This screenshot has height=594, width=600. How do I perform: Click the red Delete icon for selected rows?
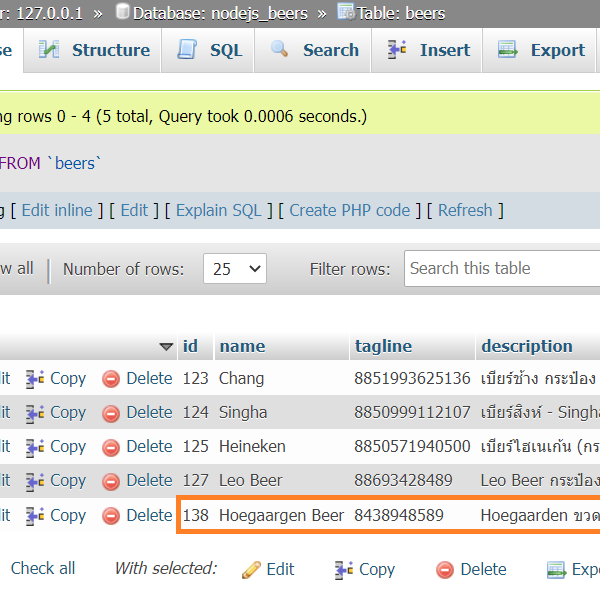tap(445, 569)
